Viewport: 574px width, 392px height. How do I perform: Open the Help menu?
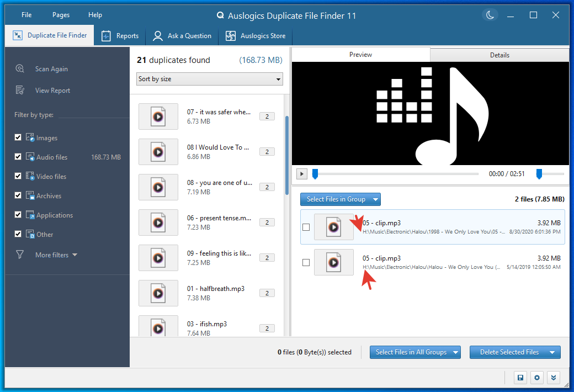pyautogui.click(x=95, y=15)
